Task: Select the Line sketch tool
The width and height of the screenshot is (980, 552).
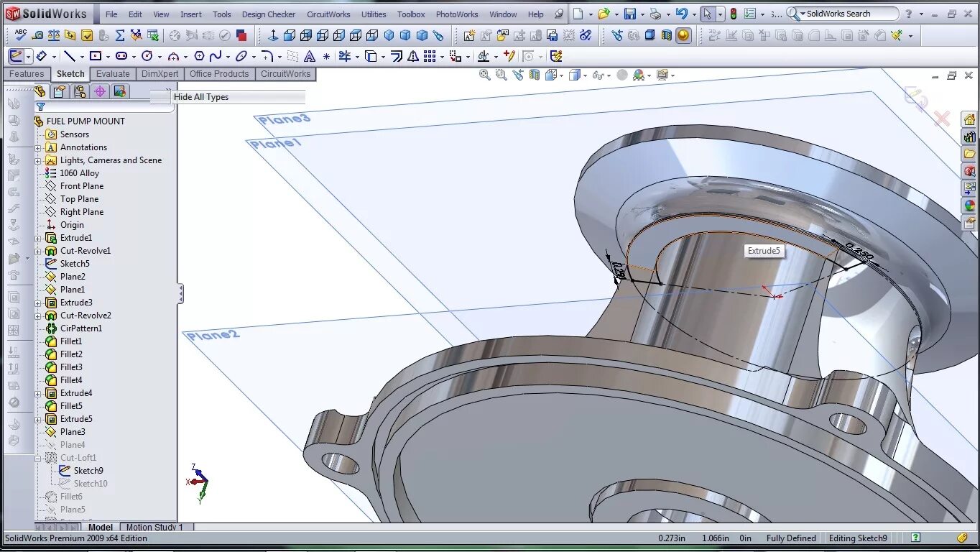Action: tap(70, 56)
